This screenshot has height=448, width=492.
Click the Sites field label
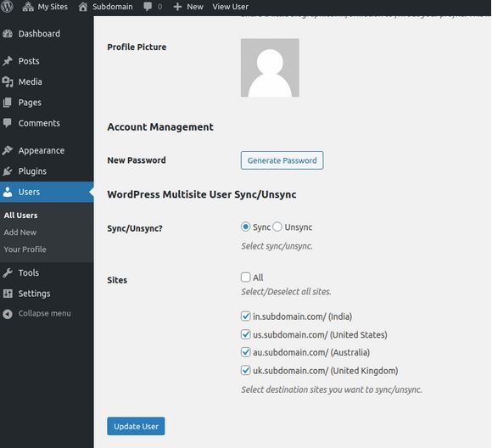point(117,280)
